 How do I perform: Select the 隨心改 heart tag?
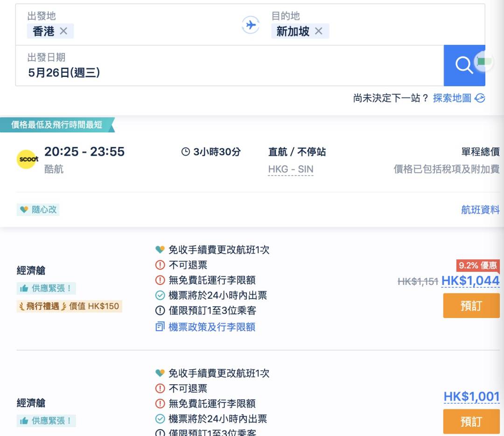tap(38, 210)
